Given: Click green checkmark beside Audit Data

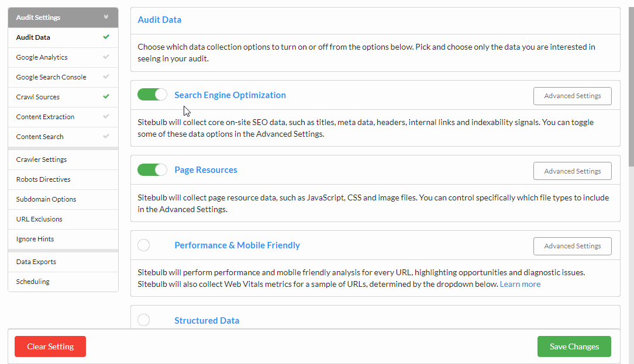Looking at the screenshot, I should (x=106, y=37).
